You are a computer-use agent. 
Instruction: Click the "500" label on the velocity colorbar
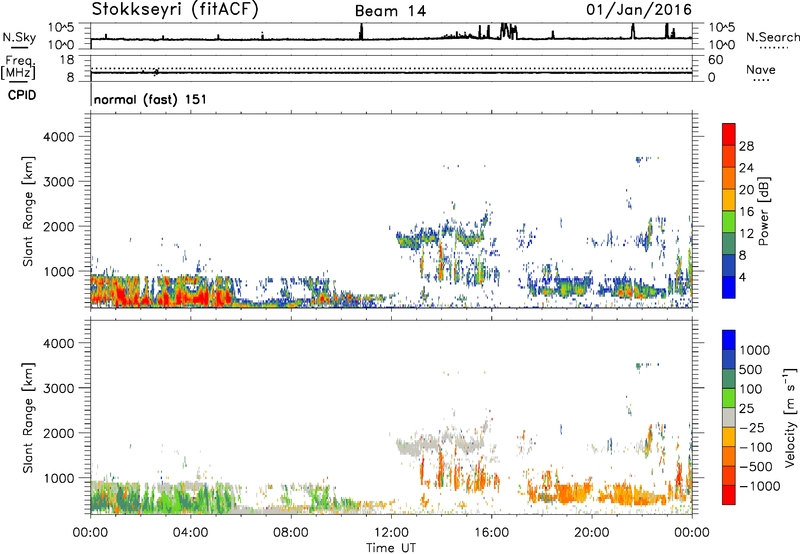pyautogui.click(x=751, y=370)
